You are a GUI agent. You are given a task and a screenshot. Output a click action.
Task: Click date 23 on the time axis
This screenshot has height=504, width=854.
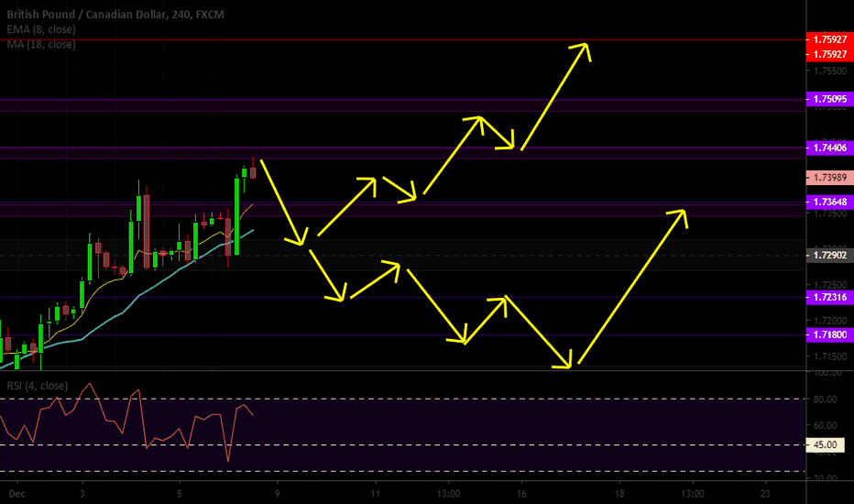click(x=765, y=492)
